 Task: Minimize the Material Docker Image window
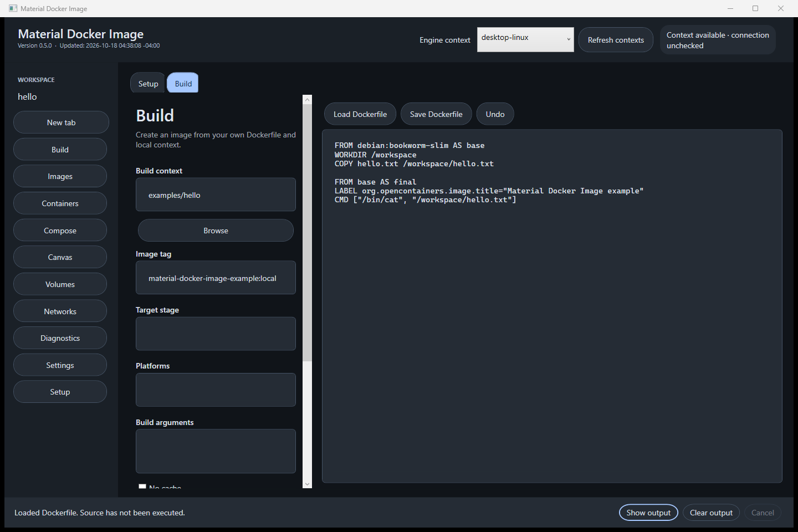(730, 8)
